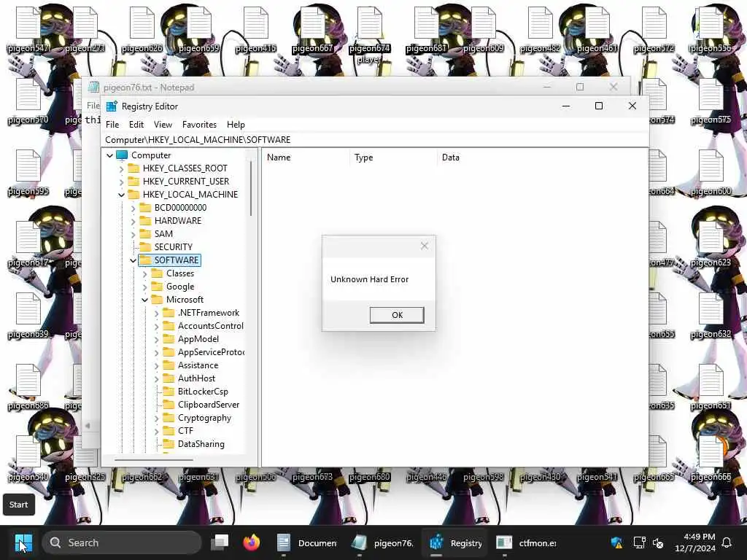
Task: Click the Registry Editor title bar icon
Action: (112, 106)
